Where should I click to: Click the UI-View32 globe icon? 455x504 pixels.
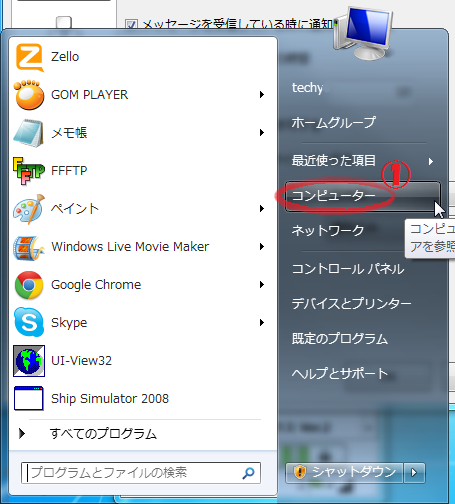pyautogui.click(x=29, y=361)
